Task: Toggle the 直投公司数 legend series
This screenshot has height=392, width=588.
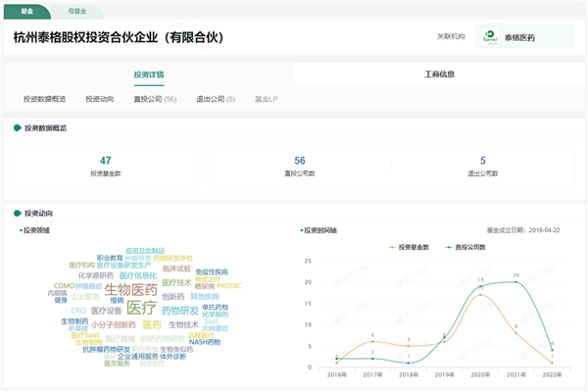Action: [x=465, y=247]
